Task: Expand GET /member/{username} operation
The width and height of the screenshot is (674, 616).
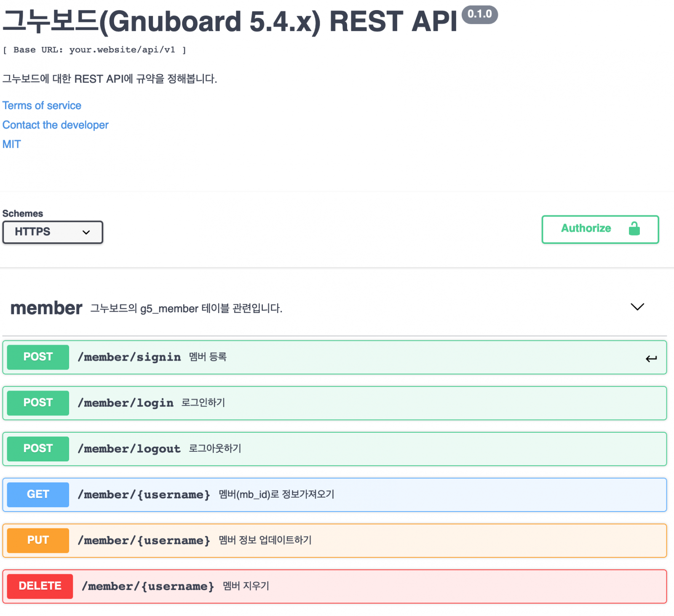Action: coord(334,495)
